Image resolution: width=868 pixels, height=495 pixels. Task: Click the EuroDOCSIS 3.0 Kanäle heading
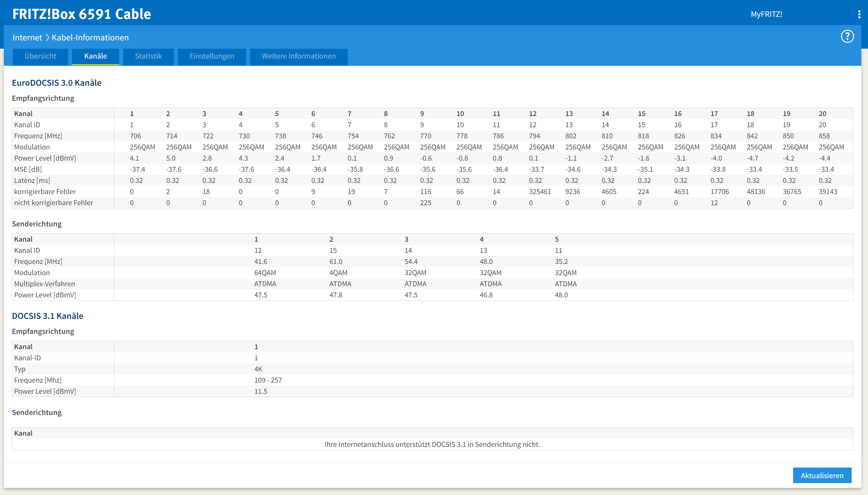pyautogui.click(x=57, y=83)
